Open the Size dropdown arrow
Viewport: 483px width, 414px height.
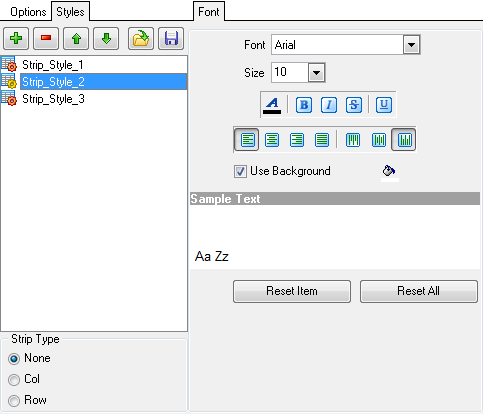(316, 72)
